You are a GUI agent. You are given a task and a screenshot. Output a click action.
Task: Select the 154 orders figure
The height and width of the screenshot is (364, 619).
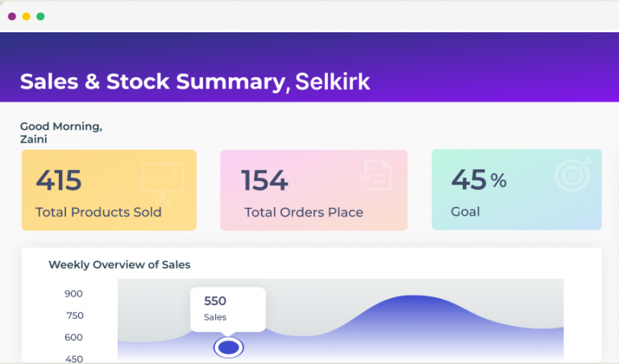click(264, 180)
